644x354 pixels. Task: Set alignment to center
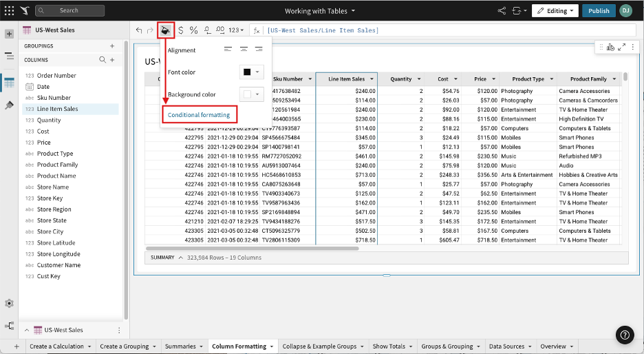pyautogui.click(x=244, y=50)
